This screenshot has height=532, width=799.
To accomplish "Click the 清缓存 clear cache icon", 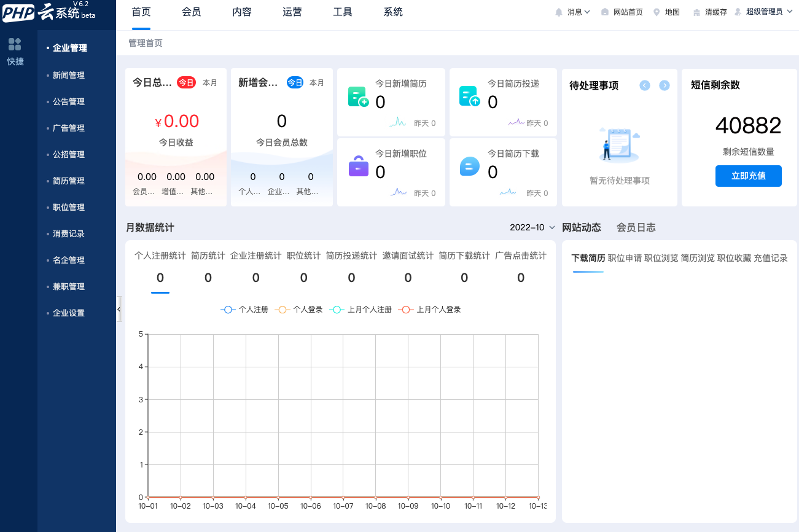I will click(696, 12).
